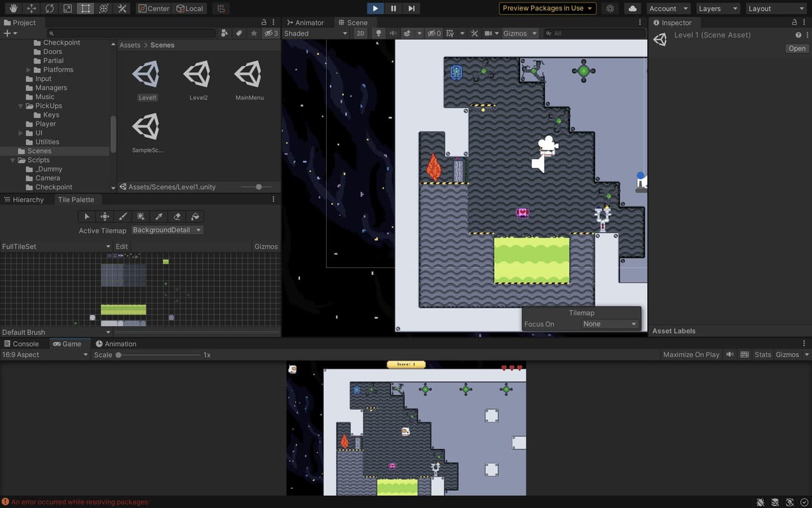Choose Tile Palette Box fill tool
Viewport: 812px width, 508px height.
point(141,217)
